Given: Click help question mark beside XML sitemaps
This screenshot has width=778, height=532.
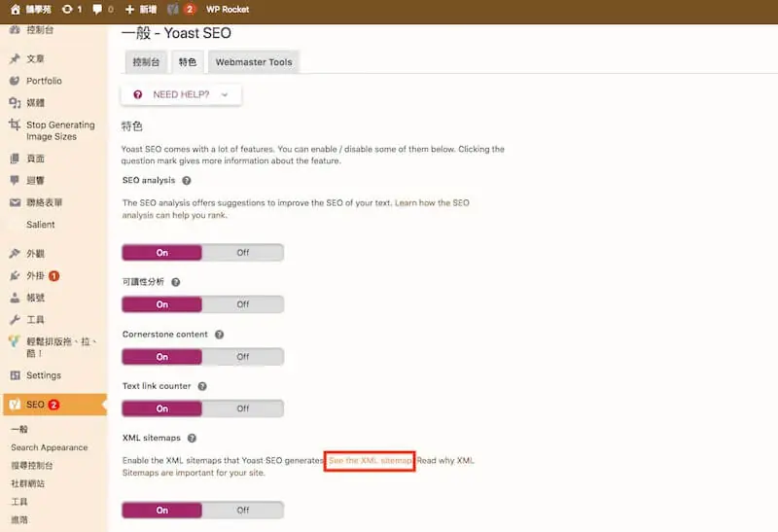Looking at the screenshot, I should [192, 439].
